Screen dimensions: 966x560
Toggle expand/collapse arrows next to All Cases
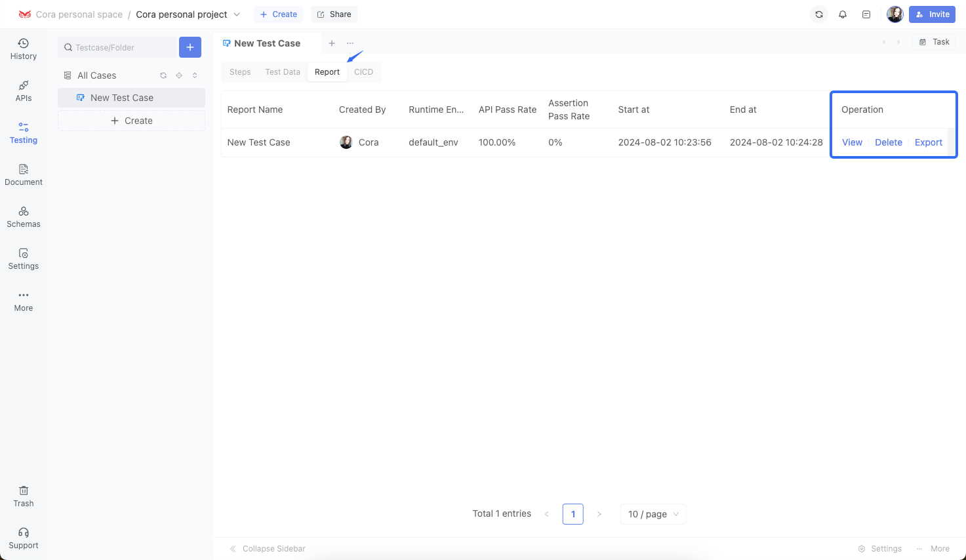pyautogui.click(x=195, y=75)
